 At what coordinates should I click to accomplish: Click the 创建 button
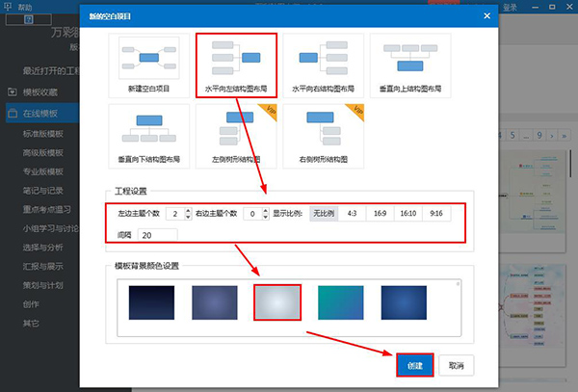point(414,365)
